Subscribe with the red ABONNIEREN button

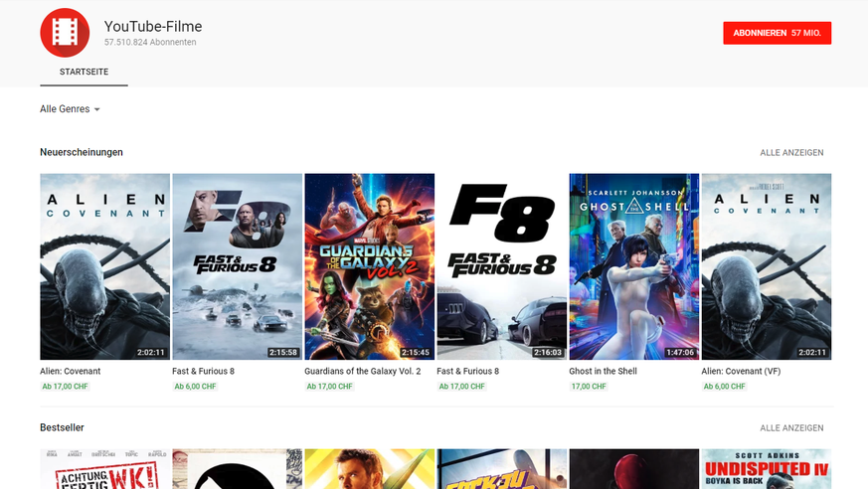[x=777, y=33]
